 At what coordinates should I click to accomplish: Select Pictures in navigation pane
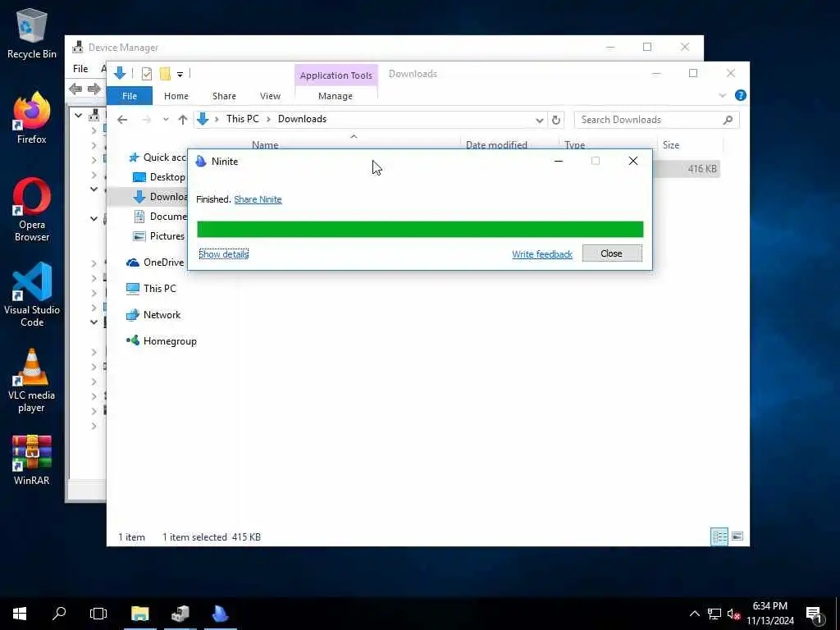[x=159, y=235]
